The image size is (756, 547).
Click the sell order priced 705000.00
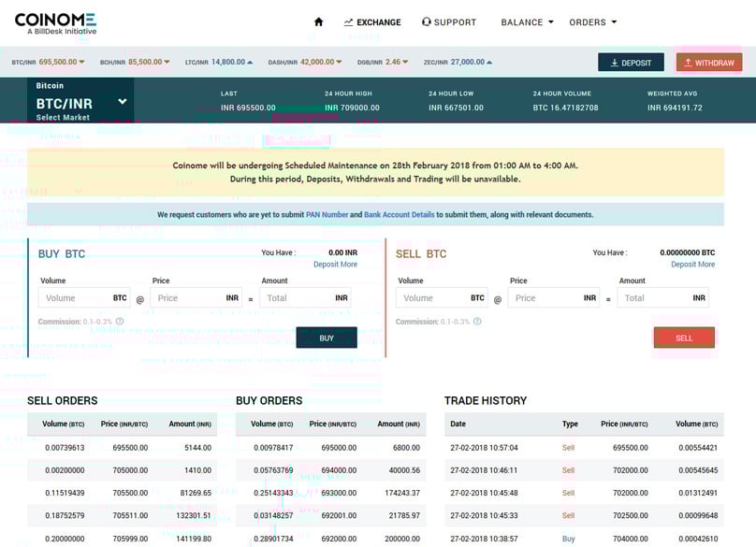(122, 470)
